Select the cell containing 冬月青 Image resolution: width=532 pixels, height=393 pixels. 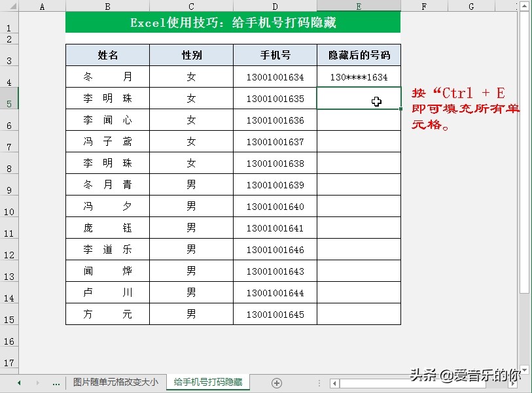107,184
